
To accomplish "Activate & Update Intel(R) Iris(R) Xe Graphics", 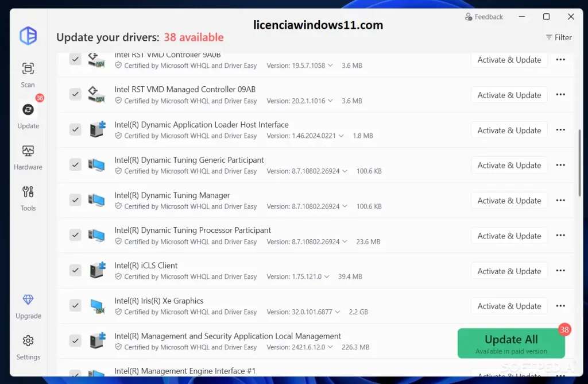I will (509, 306).
